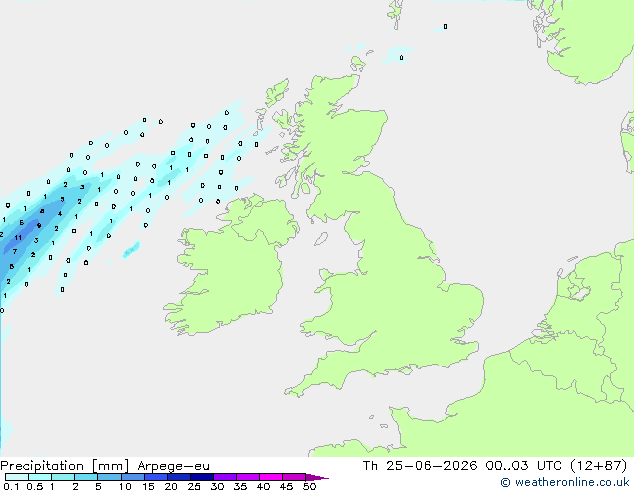Click the 2–5 mm legend color swatch
The image size is (634, 490).
(x=86, y=477)
